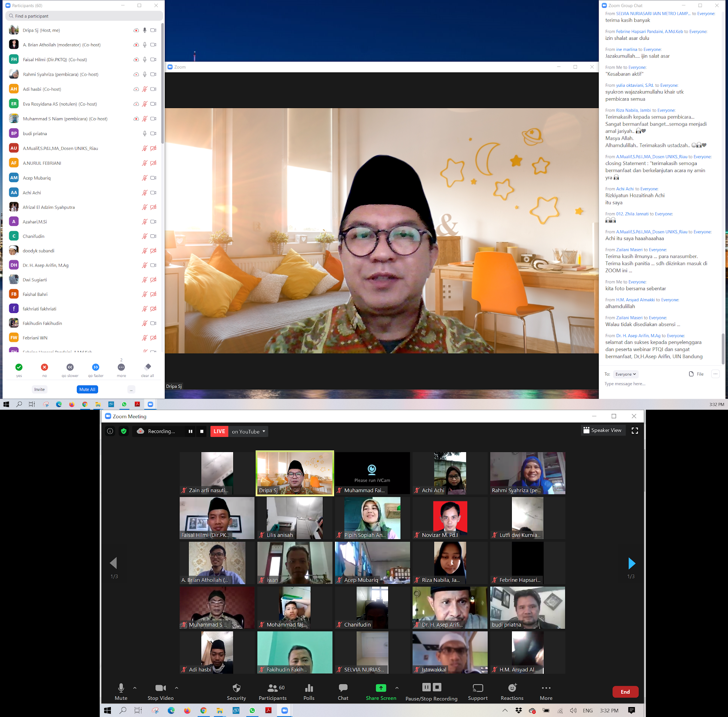The image size is (728, 717).
Task: Click the Share Screen green icon
Action: (x=381, y=689)
